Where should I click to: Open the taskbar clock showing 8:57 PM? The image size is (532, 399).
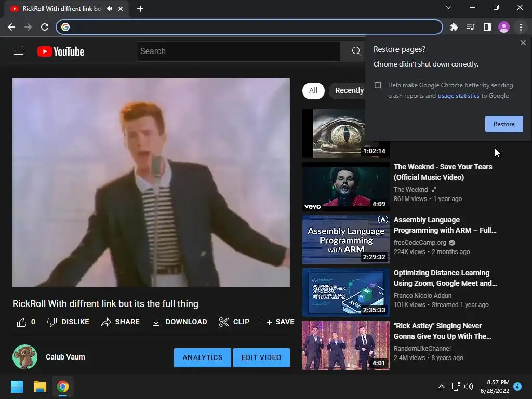click(x=495, y=387)
